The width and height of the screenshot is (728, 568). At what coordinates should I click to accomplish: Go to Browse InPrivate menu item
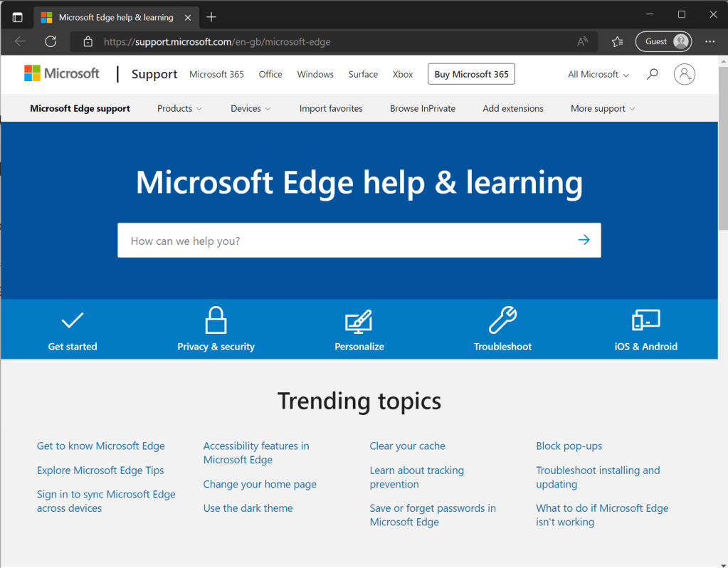point(423,109)
